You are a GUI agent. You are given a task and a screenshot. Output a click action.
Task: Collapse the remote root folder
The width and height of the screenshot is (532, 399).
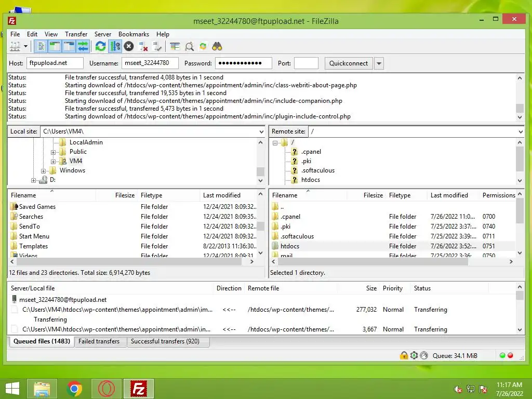pyautogui.click(x=275, y=143)
